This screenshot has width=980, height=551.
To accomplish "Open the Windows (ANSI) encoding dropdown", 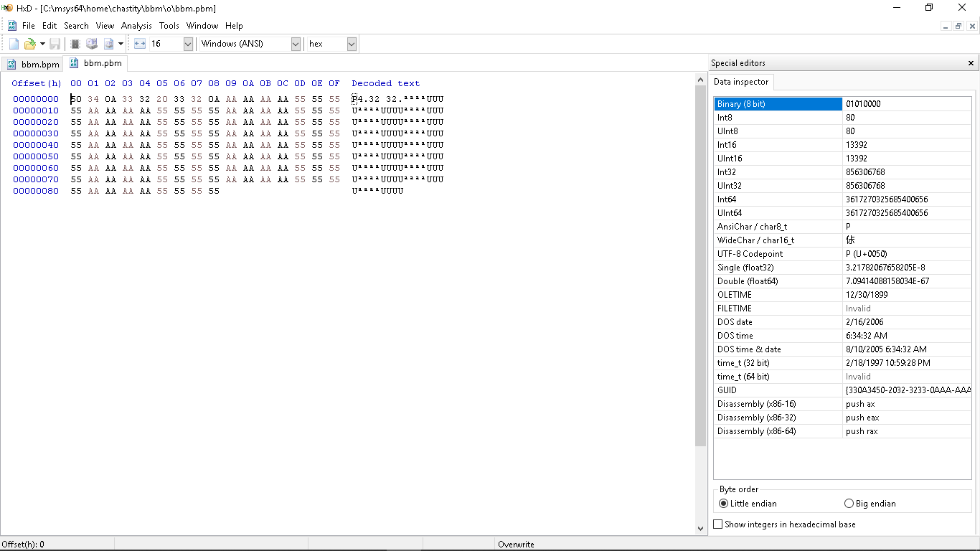I will [296, 43].
